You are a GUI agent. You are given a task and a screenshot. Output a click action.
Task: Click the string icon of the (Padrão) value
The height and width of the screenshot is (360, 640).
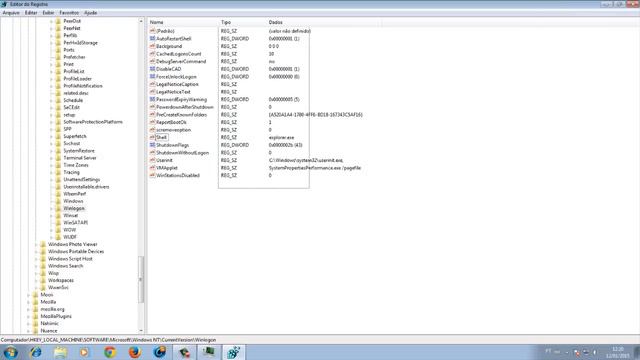click(x=152, y=31)
